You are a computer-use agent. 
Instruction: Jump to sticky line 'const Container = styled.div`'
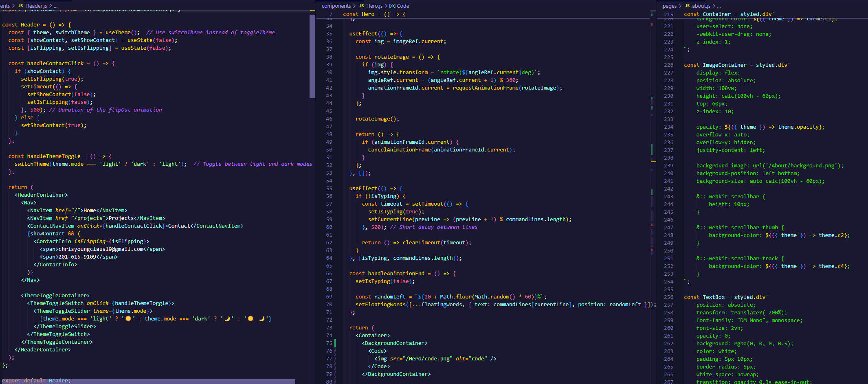coord(728,14)
